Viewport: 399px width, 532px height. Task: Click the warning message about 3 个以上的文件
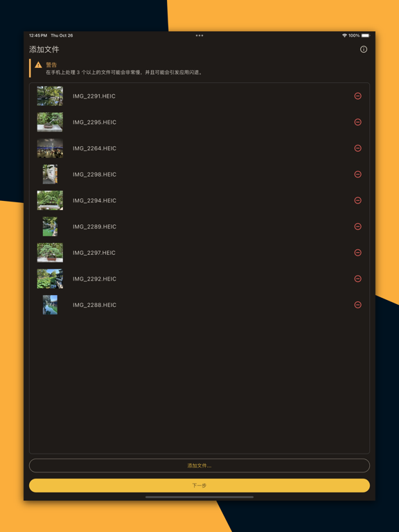124,72
